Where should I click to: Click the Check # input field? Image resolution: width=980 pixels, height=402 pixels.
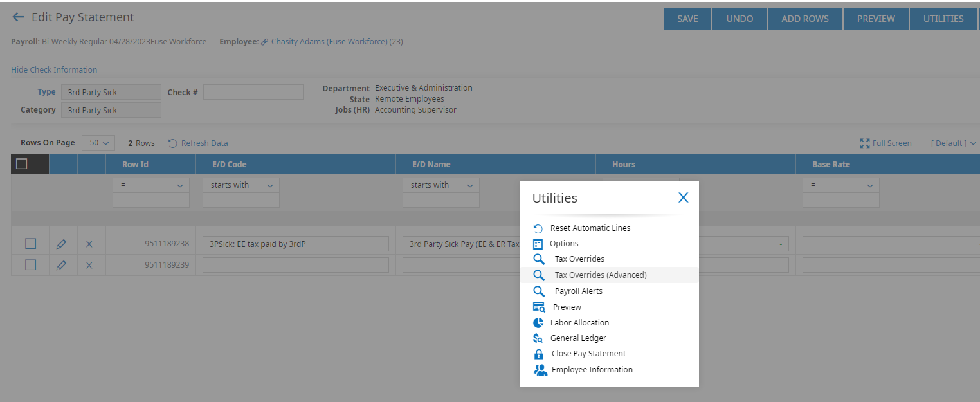click(253, 92)
